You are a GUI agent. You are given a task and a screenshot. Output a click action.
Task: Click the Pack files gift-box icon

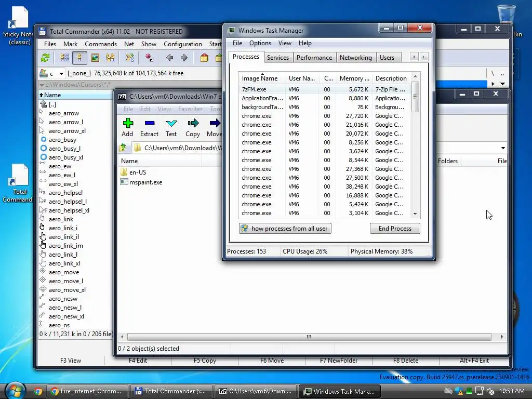coord(204,58)
